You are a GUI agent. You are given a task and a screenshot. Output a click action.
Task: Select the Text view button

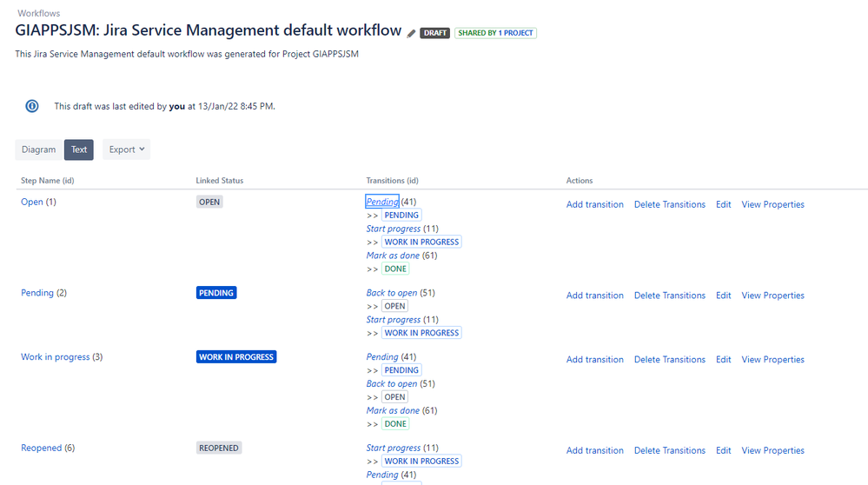[78, 149]
